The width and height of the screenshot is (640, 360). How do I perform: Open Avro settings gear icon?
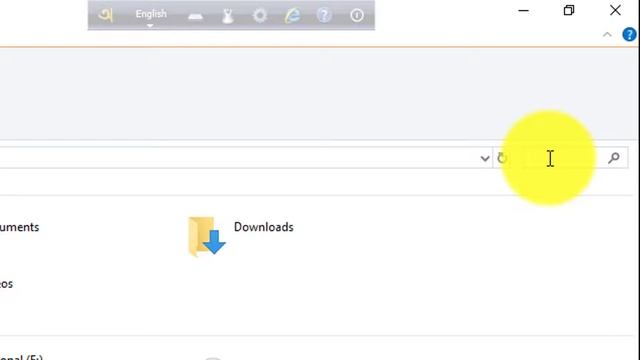(x=260, y=16)
